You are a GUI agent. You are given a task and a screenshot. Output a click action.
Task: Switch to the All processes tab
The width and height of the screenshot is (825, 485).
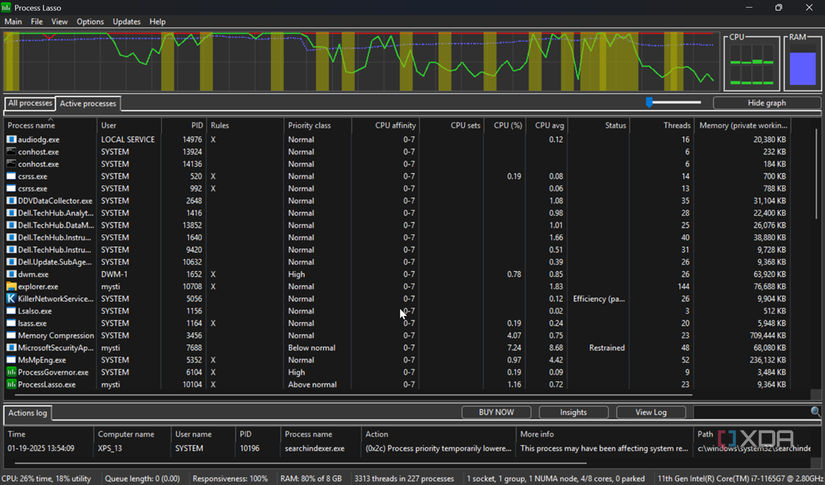[x=29, y=103]
